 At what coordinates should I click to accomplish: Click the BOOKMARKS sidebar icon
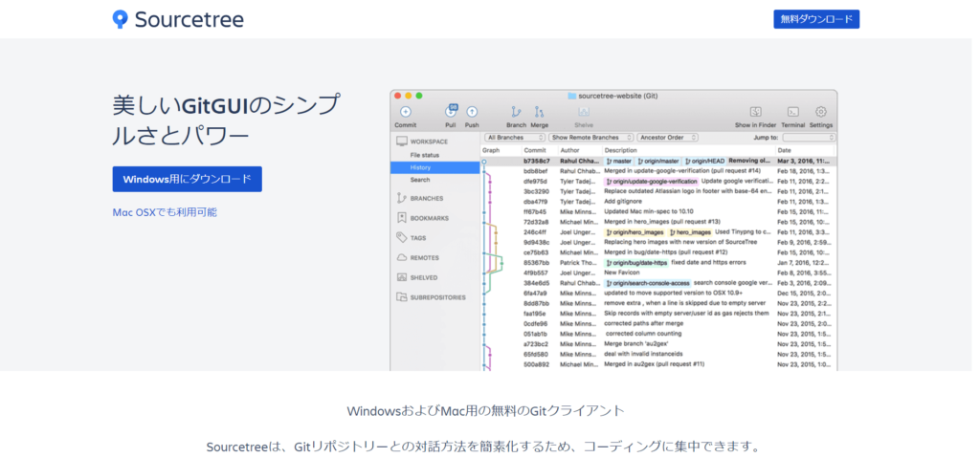pyautogui.click(x=401, y=218)
